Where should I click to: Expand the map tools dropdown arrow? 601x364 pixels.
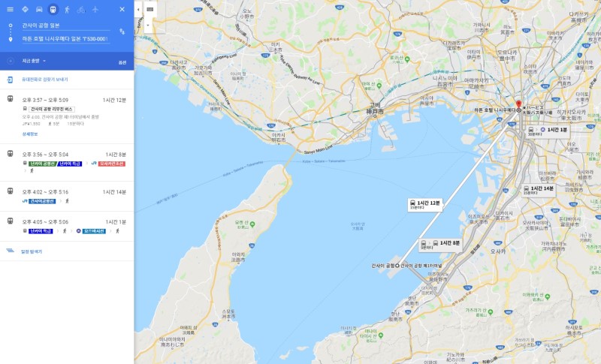148,26
